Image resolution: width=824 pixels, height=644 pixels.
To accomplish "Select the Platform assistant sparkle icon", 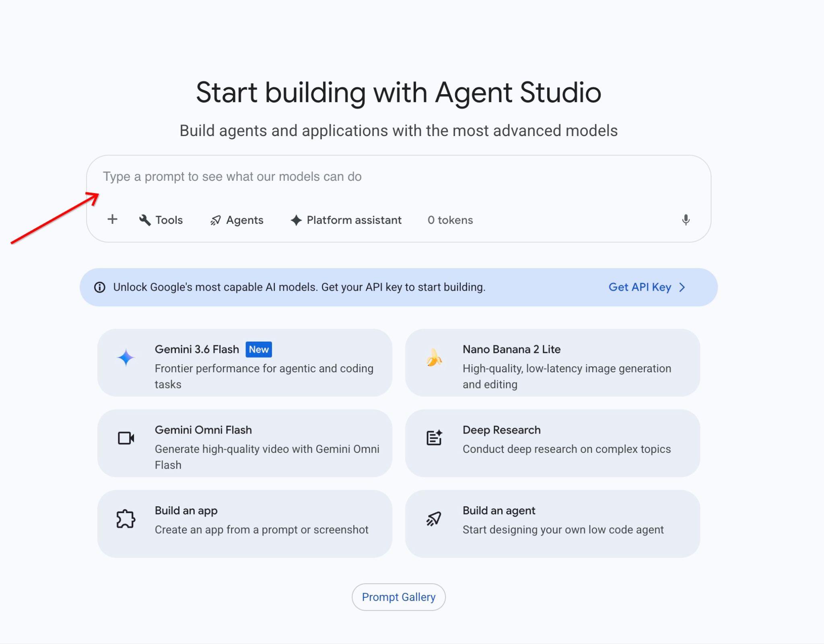I will (x=296, y=220).
